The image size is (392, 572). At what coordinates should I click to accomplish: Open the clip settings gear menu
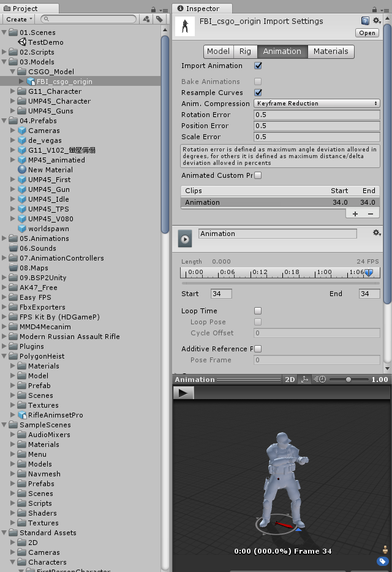pyautogui.click(x=377, y=233)
